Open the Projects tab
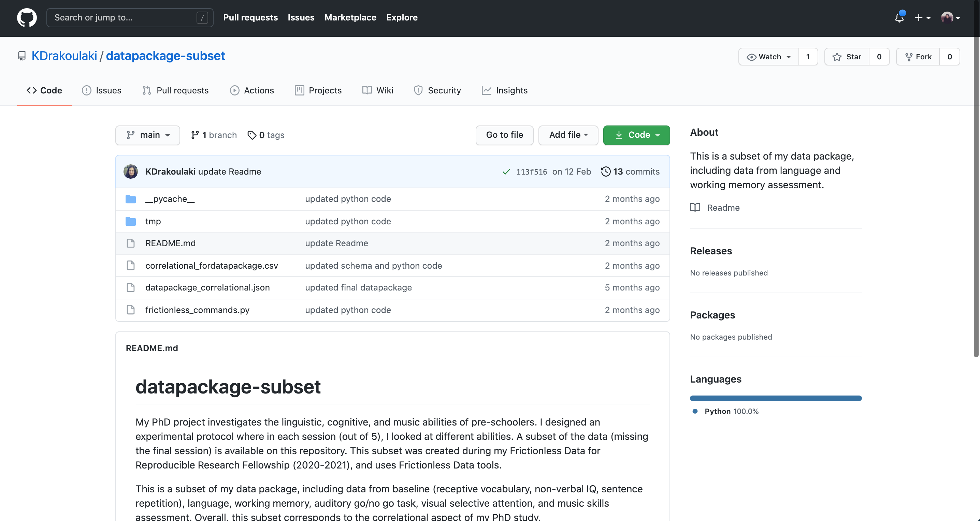Viewport: 980px width, 521px height. click(318, 90)
